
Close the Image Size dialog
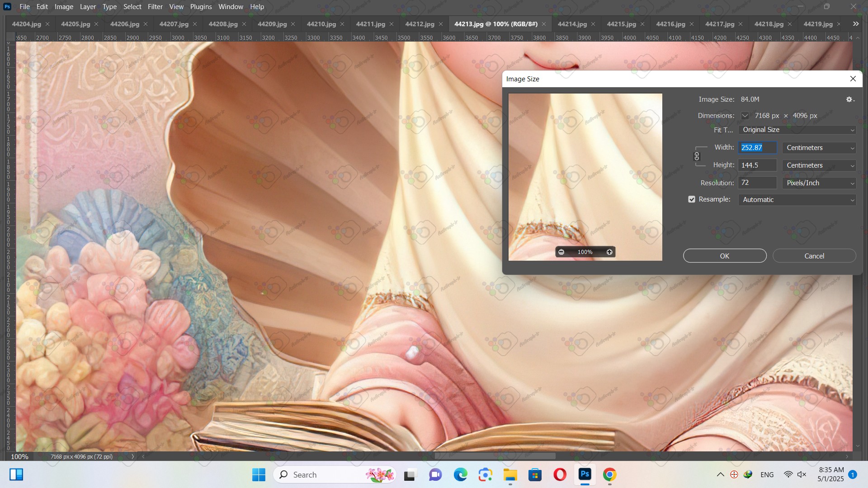[x=853, y=79]
